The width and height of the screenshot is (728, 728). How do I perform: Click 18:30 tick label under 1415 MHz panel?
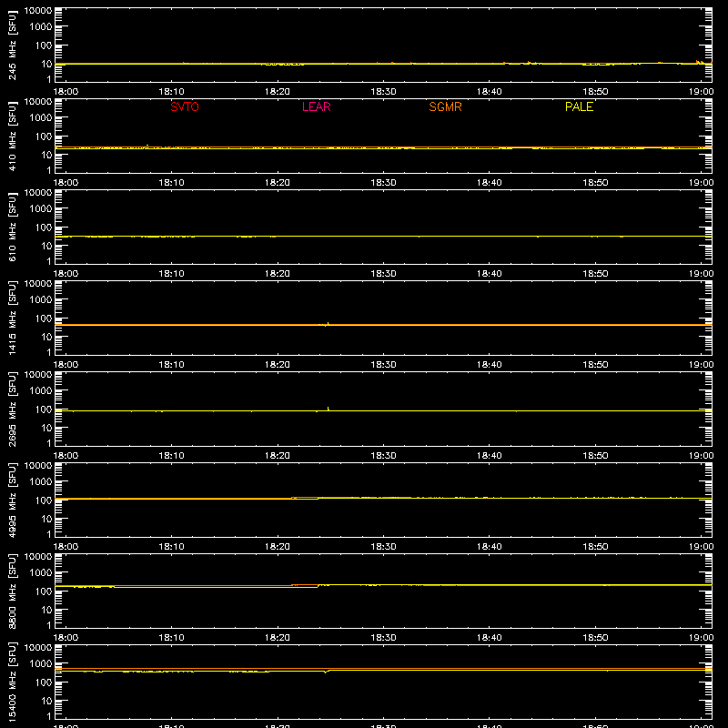coord(383,365)
